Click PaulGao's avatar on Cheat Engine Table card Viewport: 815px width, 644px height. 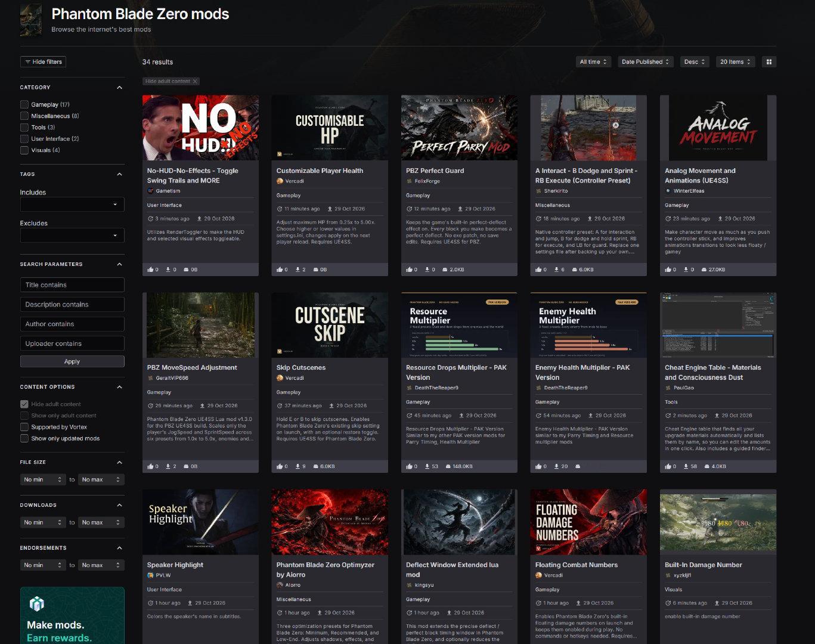pos(668,388)
